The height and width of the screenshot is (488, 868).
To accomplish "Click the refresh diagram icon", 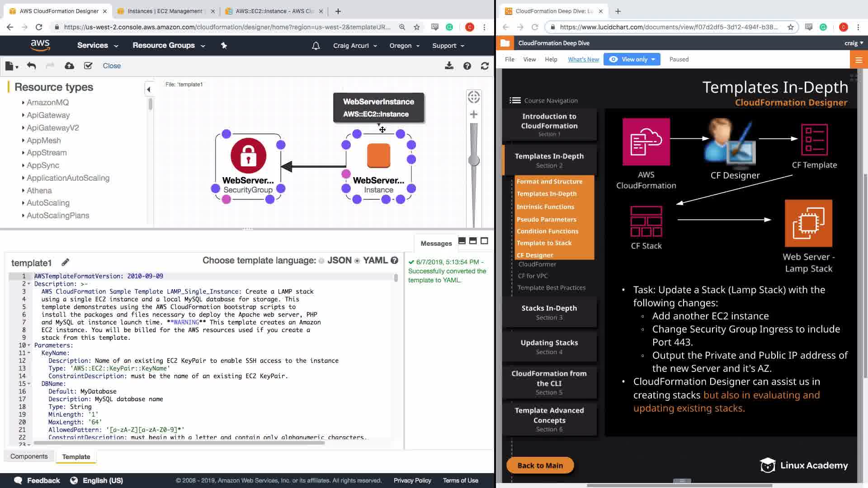I will pyautogui.click(x=485, y=66).
